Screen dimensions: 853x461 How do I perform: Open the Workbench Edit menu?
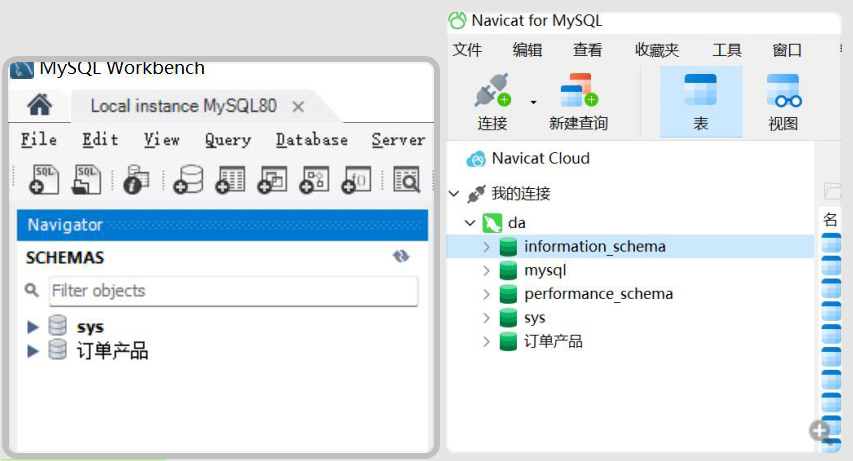coord(100,140)
